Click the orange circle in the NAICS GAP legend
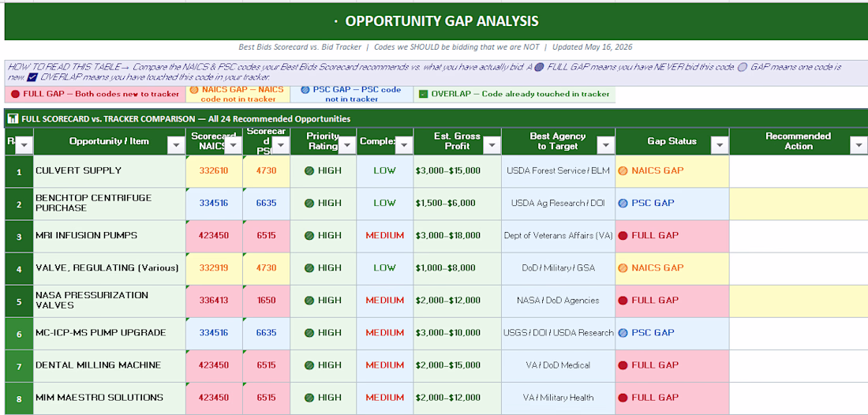Viewport: 868px width, 415px height. 194,89
